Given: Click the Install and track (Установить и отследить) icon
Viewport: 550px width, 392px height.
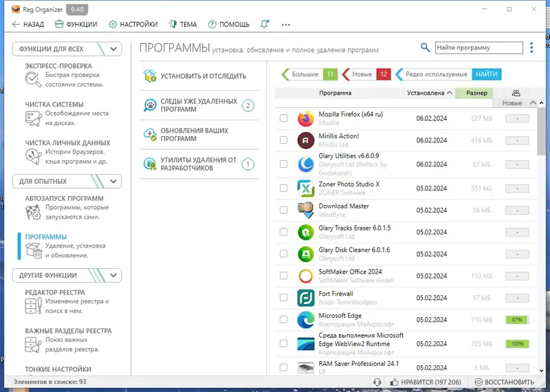Looking at the screenshot, I should coord(150,76).
